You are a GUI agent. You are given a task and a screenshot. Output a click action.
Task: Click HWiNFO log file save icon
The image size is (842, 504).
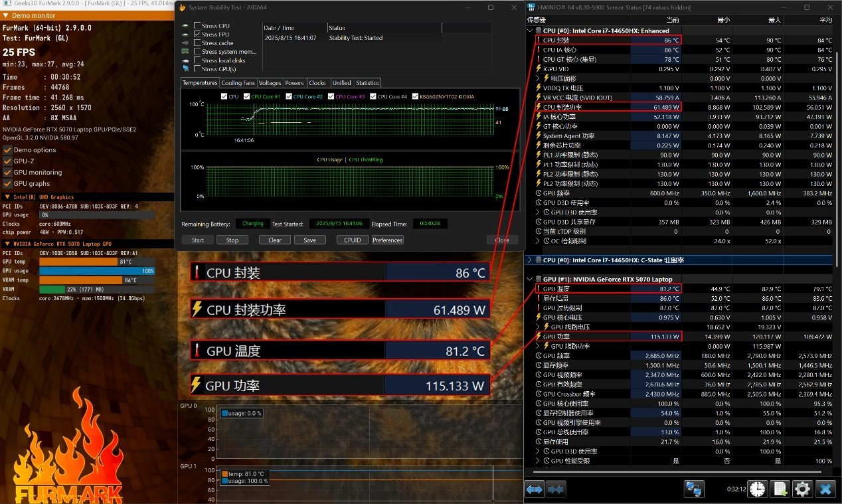point(780,489)
